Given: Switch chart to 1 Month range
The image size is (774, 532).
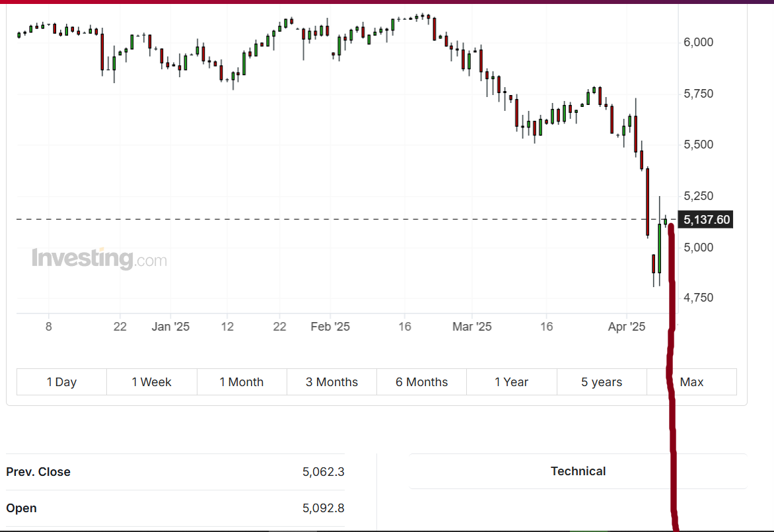Looking at the screenshot, I should 242,382.
